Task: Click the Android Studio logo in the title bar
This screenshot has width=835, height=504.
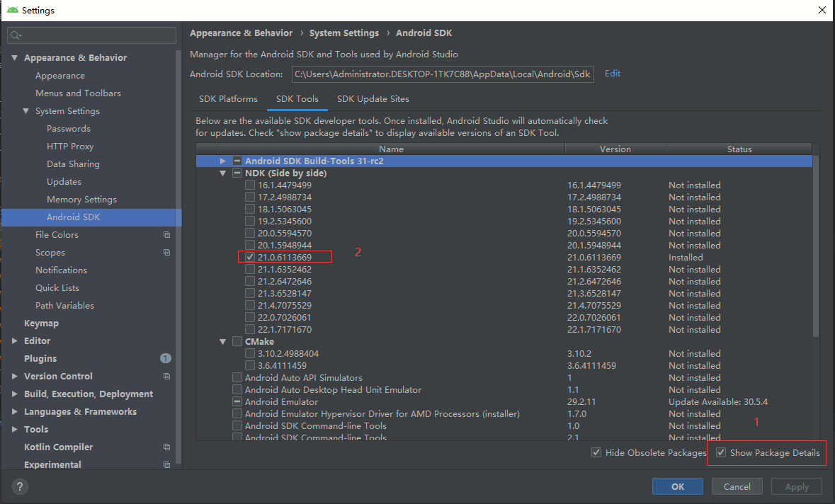Action: pos(12,10)
